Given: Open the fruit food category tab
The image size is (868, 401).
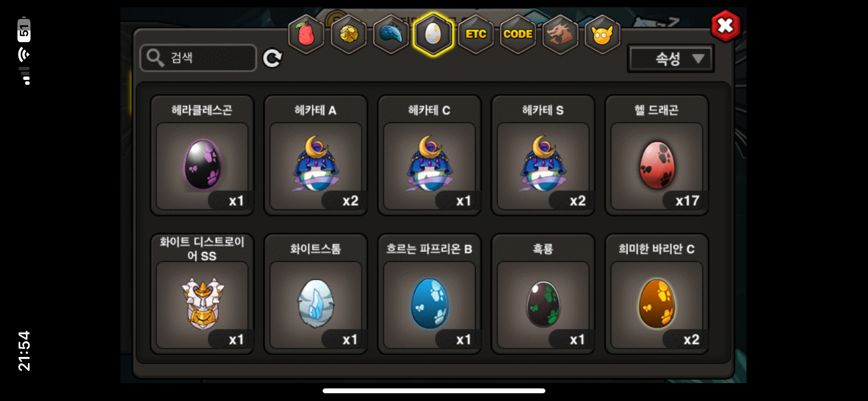Looking at the screenshot, I should (306, 34).
